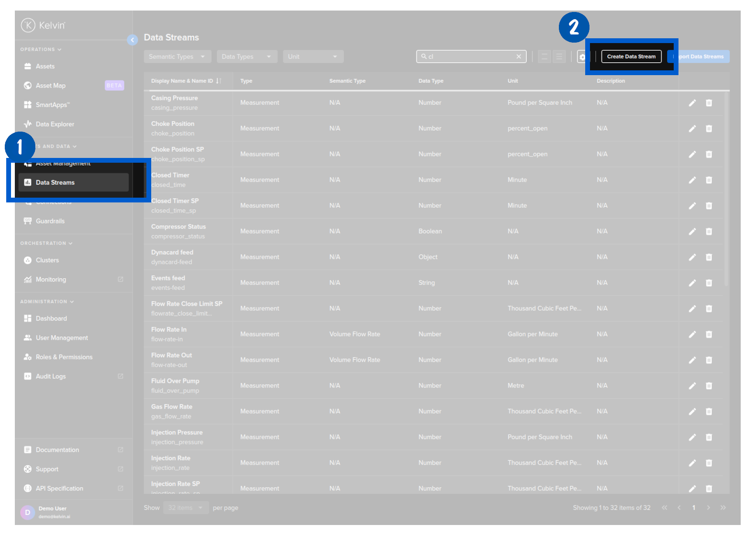Switch to expanded row density view
This screenshot has height=536, width=756.
[559, 56]
